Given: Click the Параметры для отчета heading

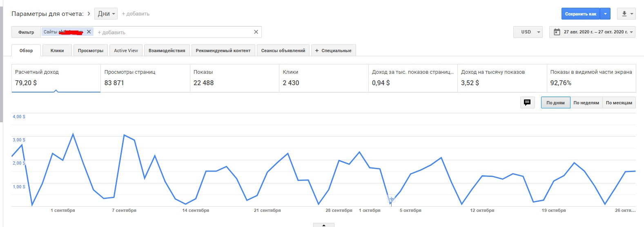Looking at the screenshot, I should point(47,13).
